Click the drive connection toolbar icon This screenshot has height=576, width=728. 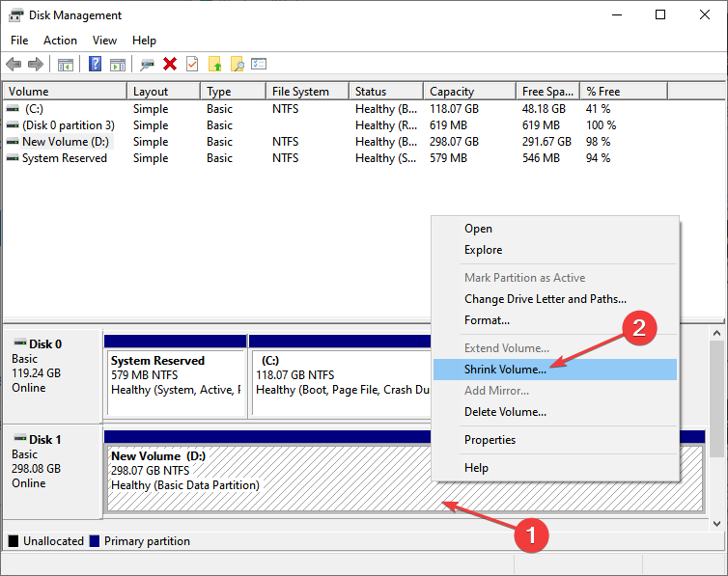(x=147, y=65)
